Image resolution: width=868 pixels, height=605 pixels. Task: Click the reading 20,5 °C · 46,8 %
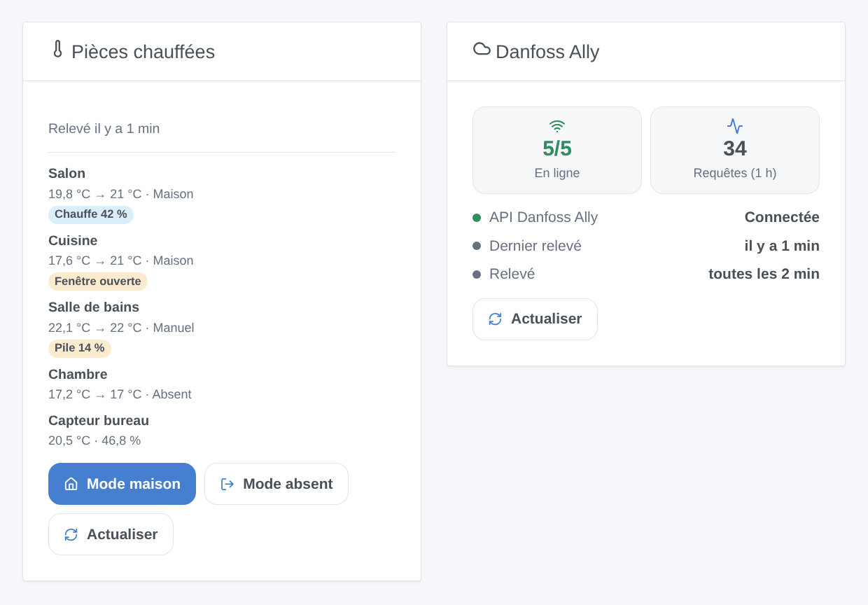pos(94,440)
